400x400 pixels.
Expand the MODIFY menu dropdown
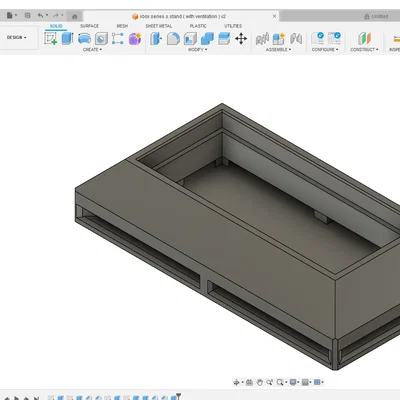pyautogui.click(x=197, y=49)
